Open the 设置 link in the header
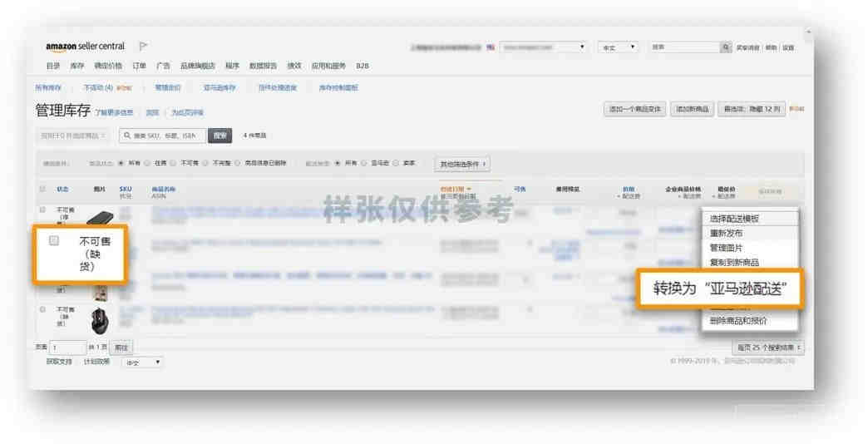The width and height of the screenshot is (868, 444). [x=787, y=48]
